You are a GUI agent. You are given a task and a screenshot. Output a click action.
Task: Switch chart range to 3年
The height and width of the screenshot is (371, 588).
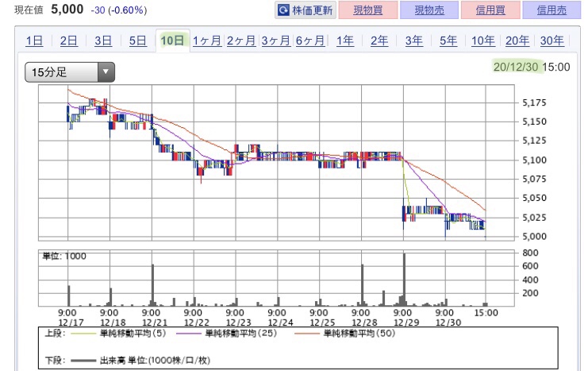pos(414,41)
